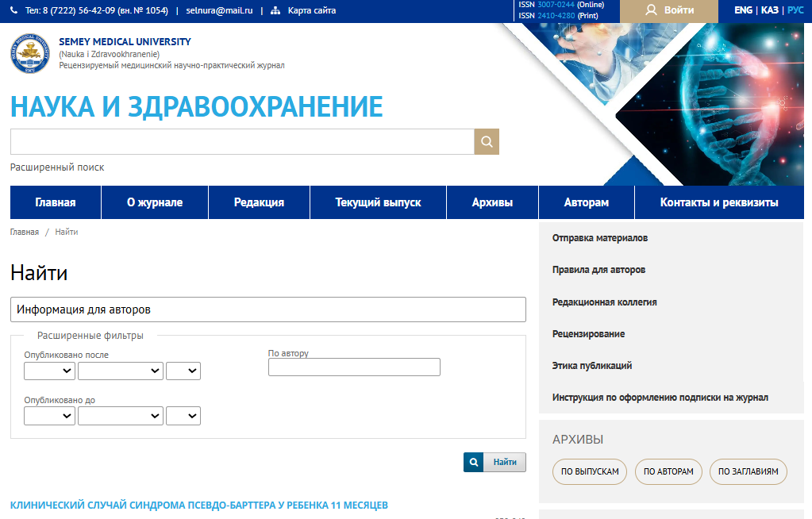Switch language to КАЗ
This screenshot has height=519, width=812.
(770, 10)
